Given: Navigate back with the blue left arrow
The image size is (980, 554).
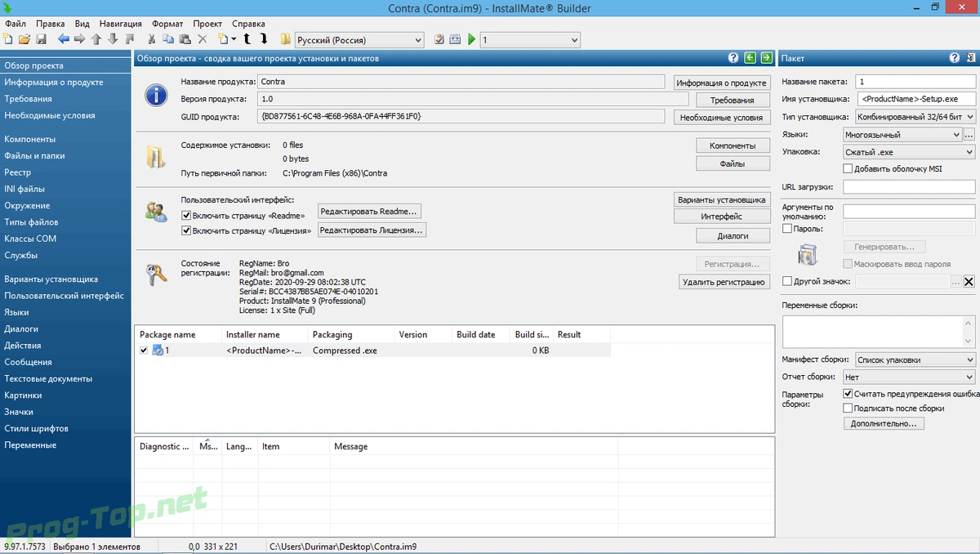Looking at the screenshot, I should tap(64, 39).
